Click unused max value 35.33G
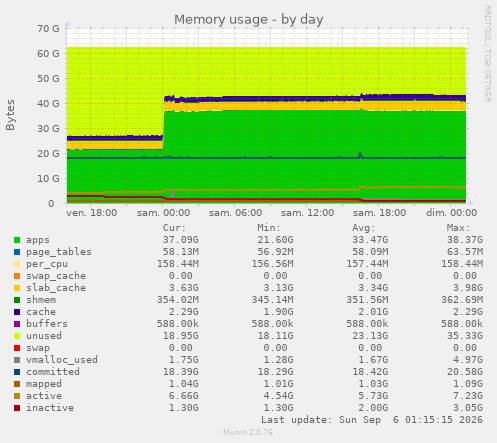This screenshot has width=497, height=443. [465, 336]
